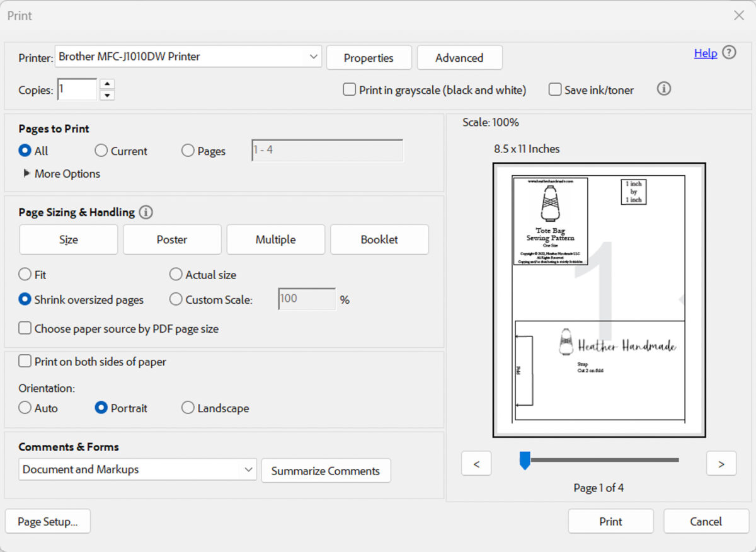
Task: Click the Page Sizing & Handling info icon
Action: (x=146, y=212)
